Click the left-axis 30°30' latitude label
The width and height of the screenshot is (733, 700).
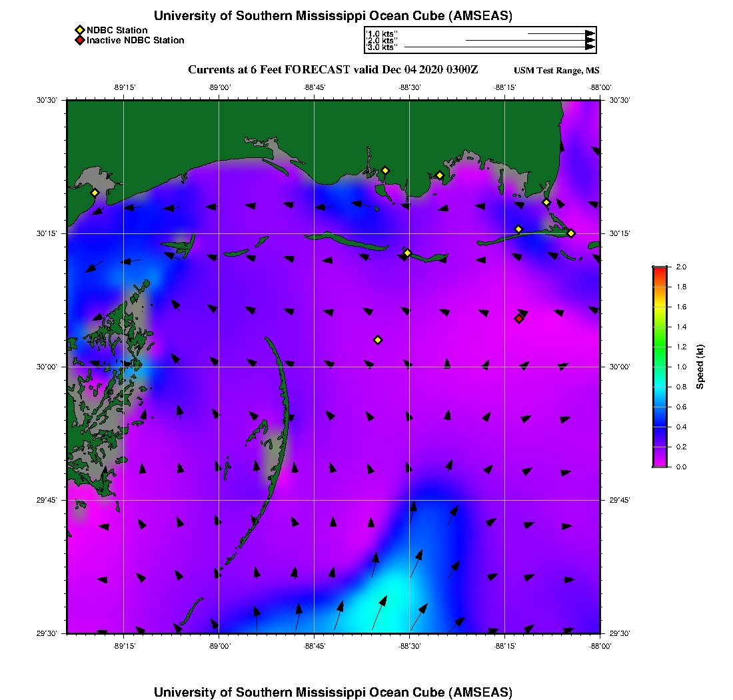(46, 100)
